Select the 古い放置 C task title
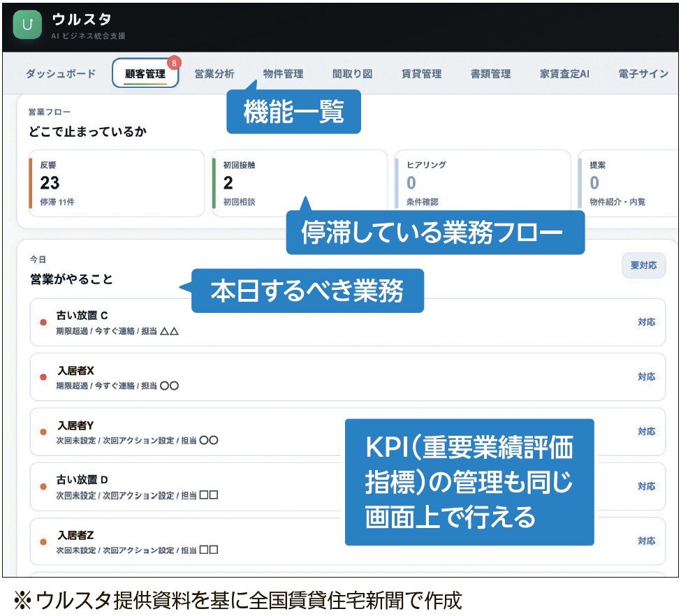Image resolution: width=681 pixels, height=616 pixels. tap(82, 316)
